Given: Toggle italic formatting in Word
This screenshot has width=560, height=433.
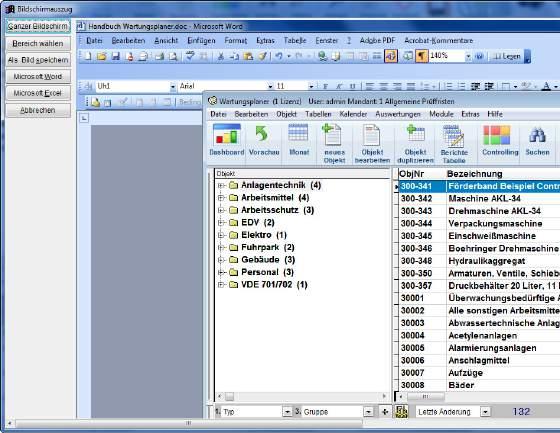Looking at the screenshot, I should pyautogui.click(x=339, y=86).
